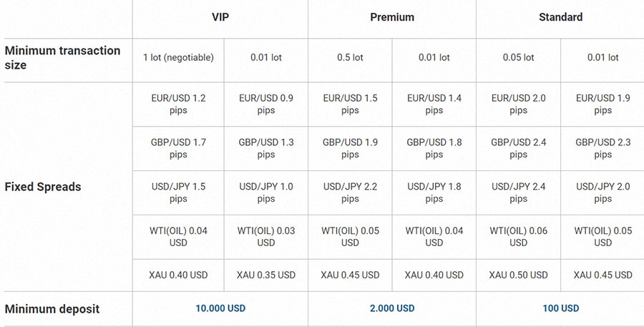Select the Premium column header
The width and height of the screenshot is (644, 327).
pyautogui.click(x=392, y=16)
